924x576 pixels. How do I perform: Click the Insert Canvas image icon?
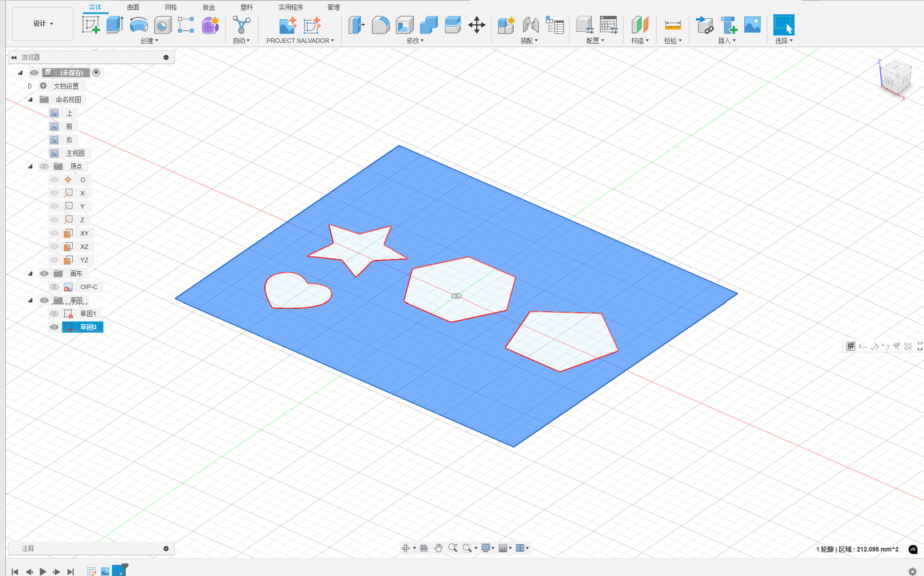tap(752, 25)
